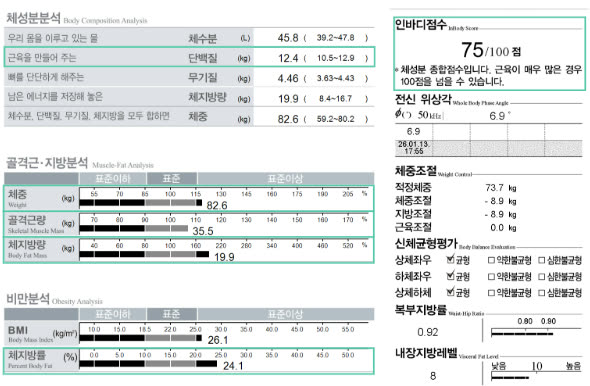Click the 체지방률 Percent Body Fat bar
Image resolution: width=590 pixels, height=386 pixels.
pyautogui.click(x=148, y=363)
